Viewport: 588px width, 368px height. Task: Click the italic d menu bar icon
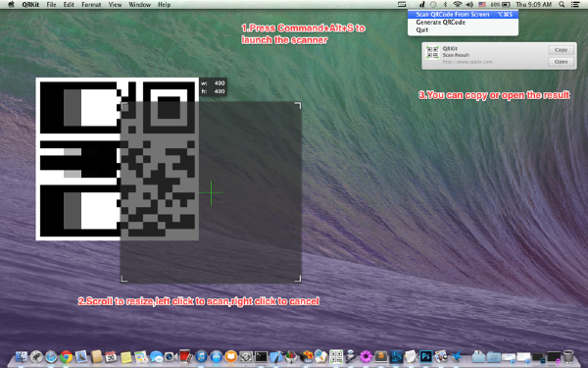[x=422, y=5]
